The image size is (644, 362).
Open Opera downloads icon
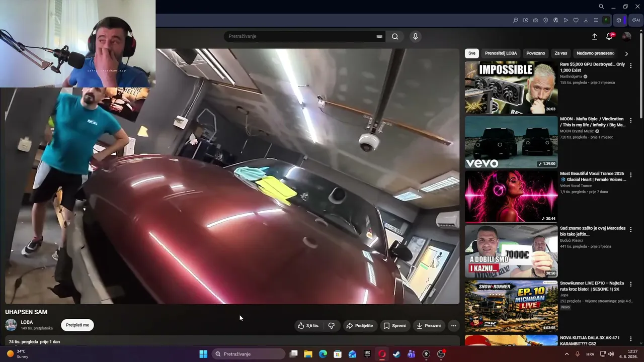586,20
